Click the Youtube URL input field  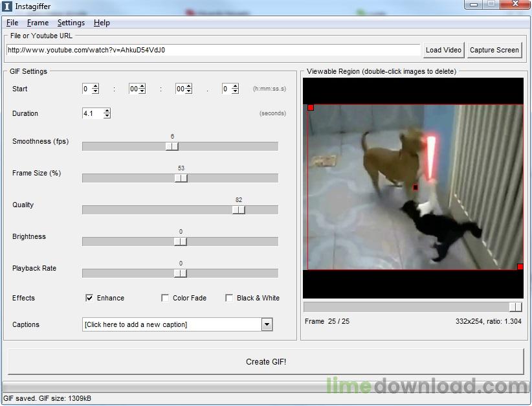tap(213, 50)
